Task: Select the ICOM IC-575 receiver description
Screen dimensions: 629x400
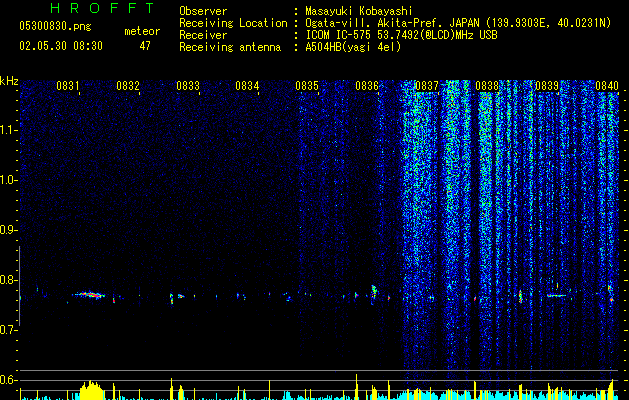Action: pos(401,35)
